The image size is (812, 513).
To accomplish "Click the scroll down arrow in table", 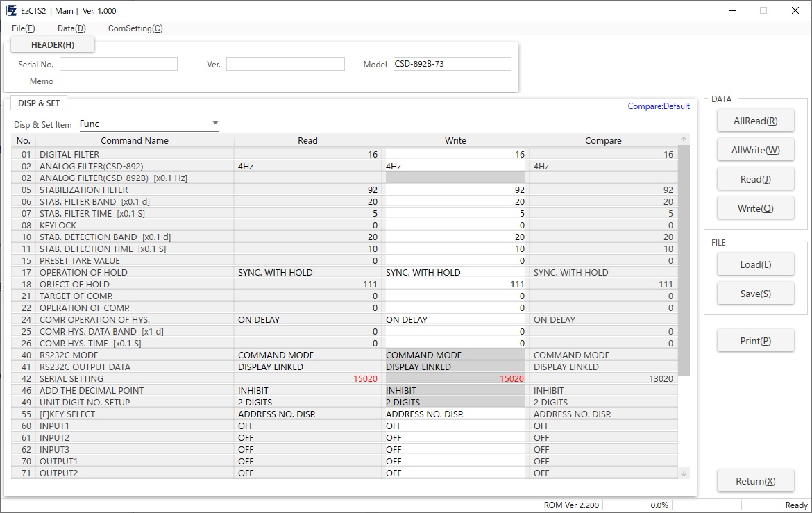I will [x=684, y=473].
